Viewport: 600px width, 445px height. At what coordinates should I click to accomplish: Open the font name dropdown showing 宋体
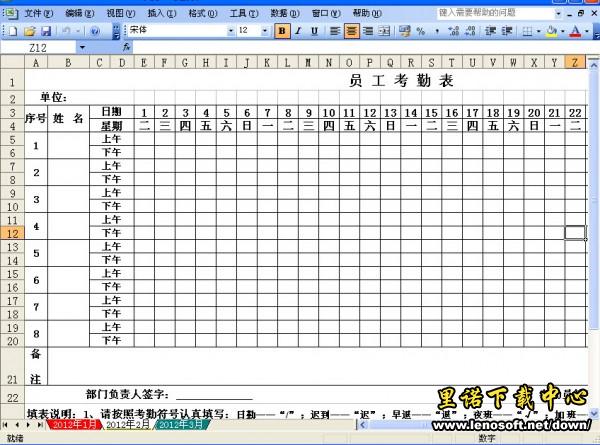[x=231, y=31]
